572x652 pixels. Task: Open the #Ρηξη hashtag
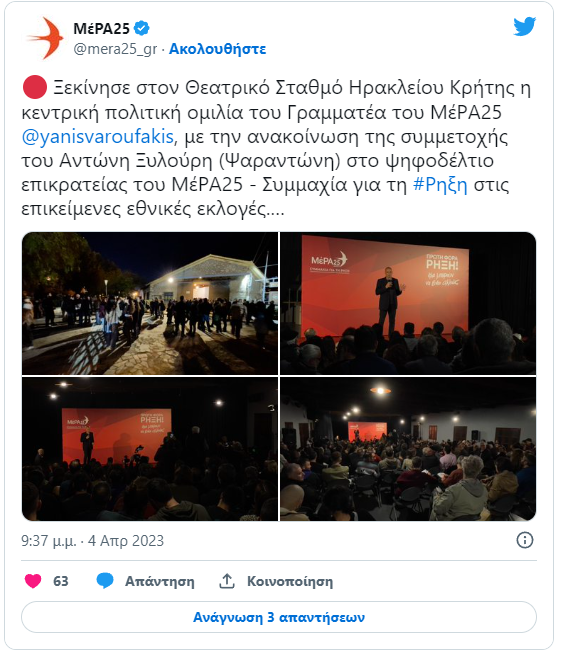(x=440, y=185)
